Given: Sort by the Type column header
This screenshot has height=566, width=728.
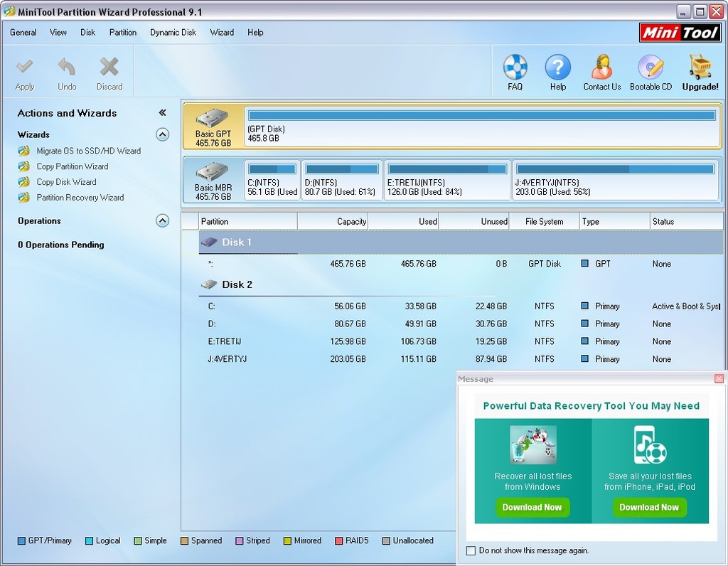Looking at the screenshot, I should (615, 221).
